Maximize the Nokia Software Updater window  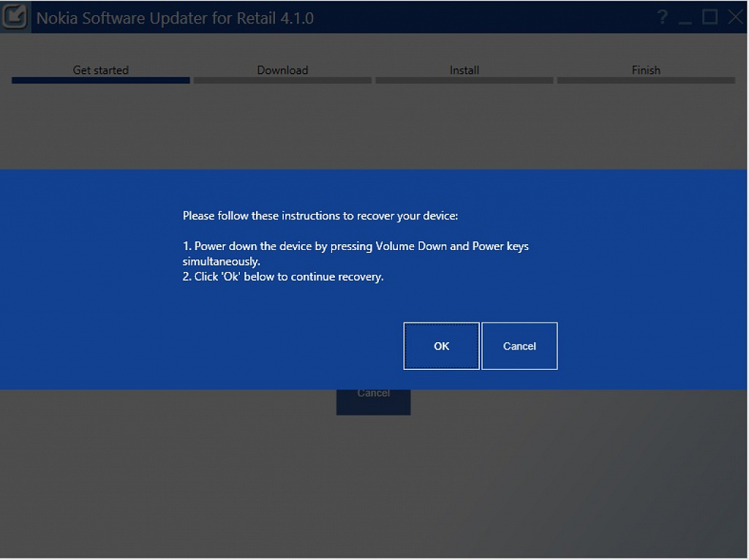pos(710,18)
